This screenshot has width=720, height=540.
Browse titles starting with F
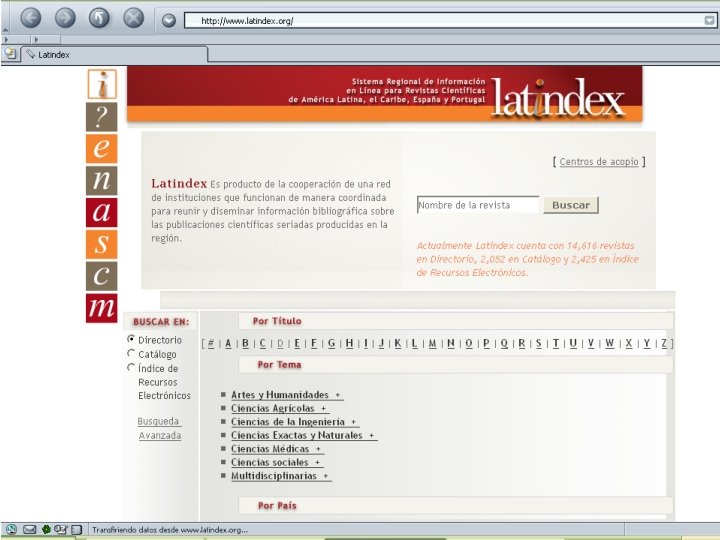pos(314,343)
